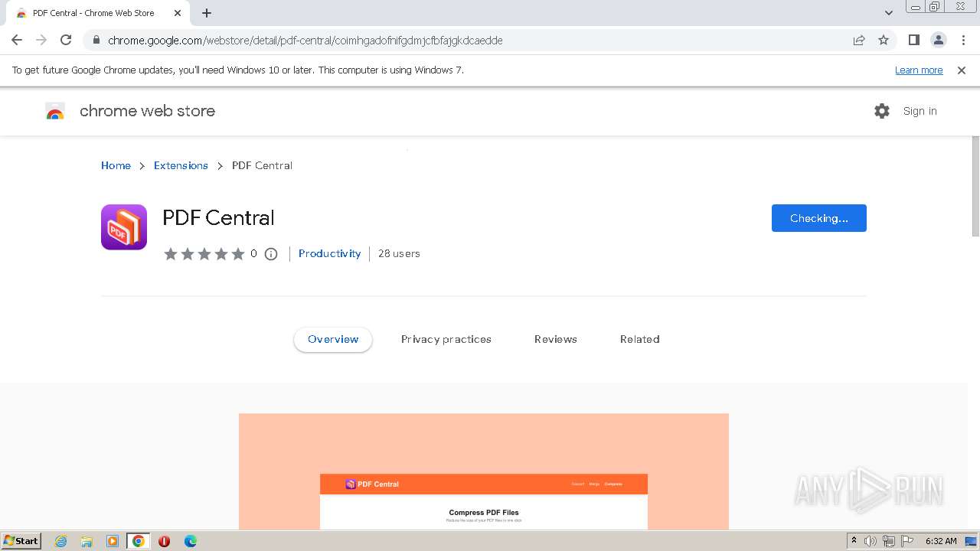Screen dimensions: 980x551
Task: Click Sign in at the top right
Action: click(920, 111)
